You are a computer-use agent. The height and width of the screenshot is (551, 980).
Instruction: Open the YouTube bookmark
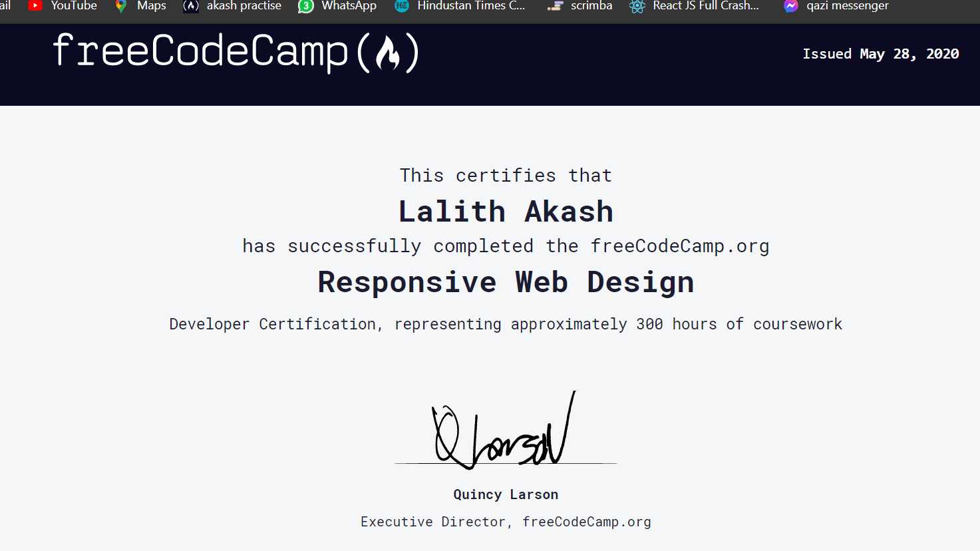click(x=63, y=6)
